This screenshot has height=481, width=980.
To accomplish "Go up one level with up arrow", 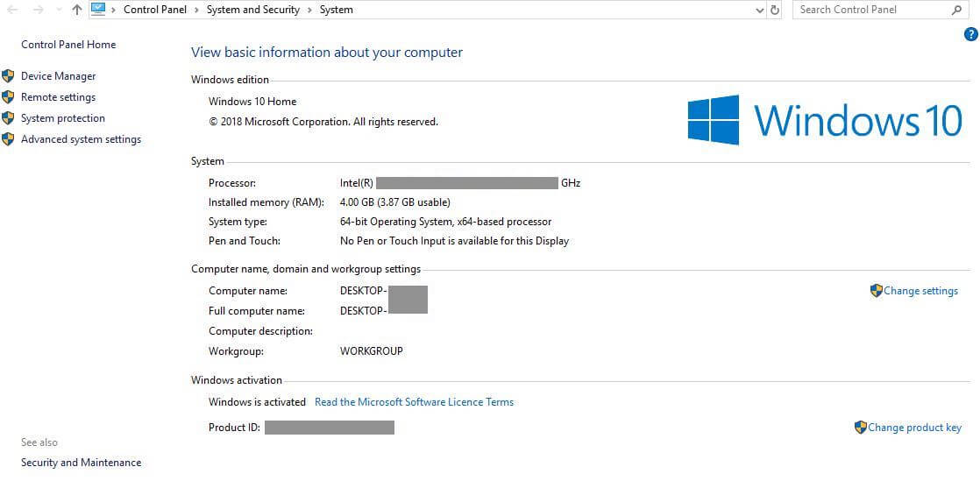I will click(77, 10).
